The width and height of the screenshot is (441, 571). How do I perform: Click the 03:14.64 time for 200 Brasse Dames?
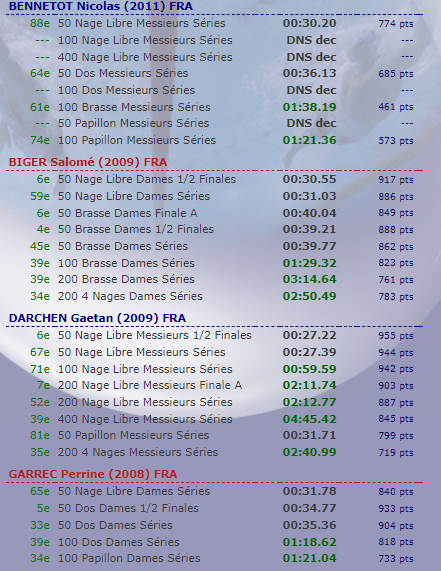click(x=309, y=279)
